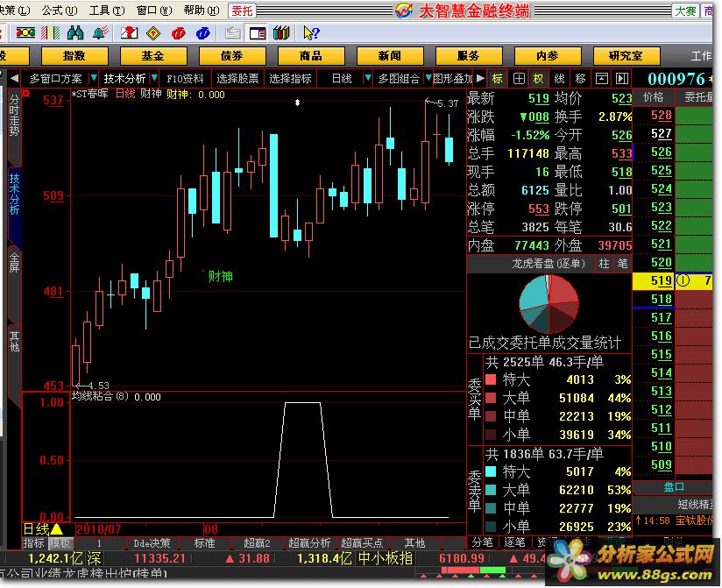Toggle 柱 bar view in 龙虎看盘
The width and height of the screenshot is (722, 588).
click(x=604, y=264)
